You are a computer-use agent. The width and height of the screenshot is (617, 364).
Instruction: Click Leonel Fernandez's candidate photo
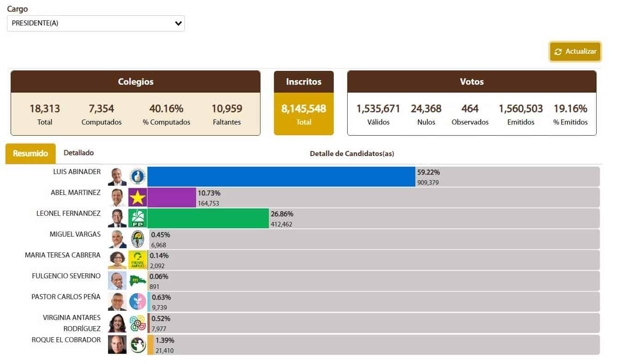coord(117,218)
